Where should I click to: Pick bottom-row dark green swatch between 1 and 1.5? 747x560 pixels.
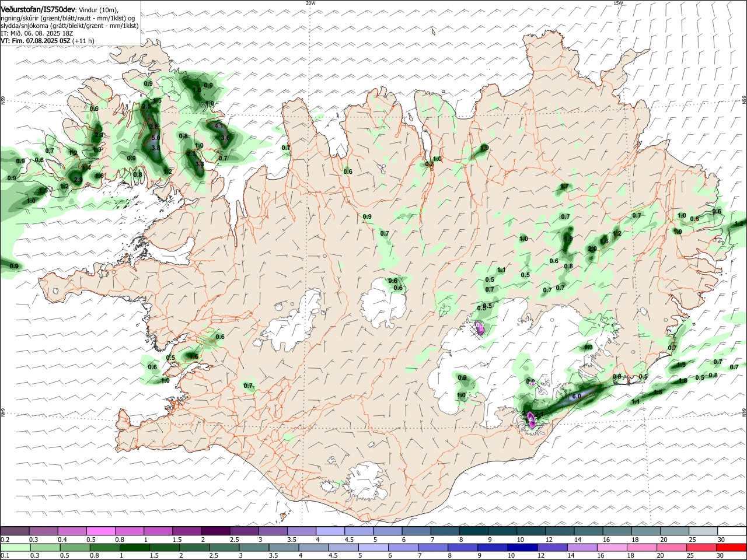coord(134,548)
